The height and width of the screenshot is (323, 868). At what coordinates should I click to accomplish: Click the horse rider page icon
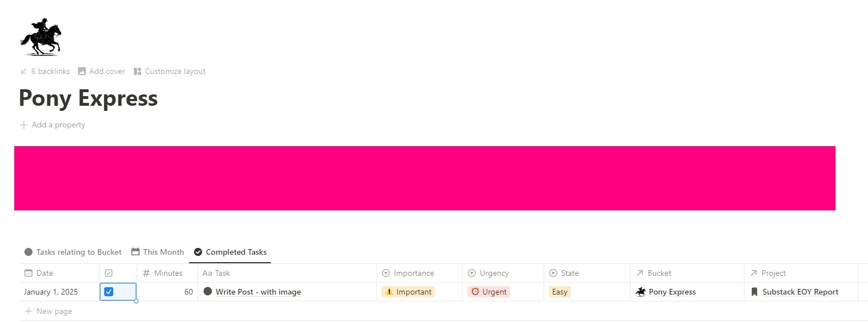(x=40, y=37)
